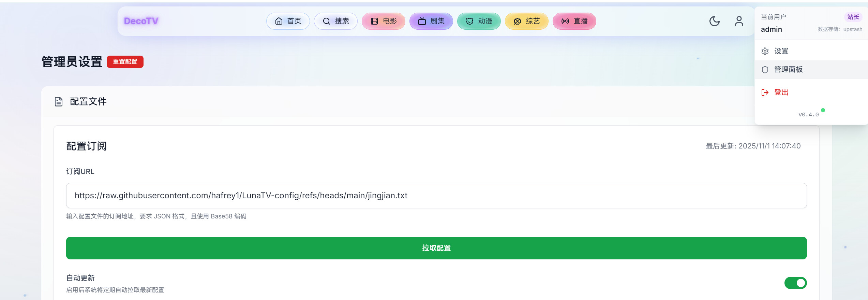This screenshot has height=300, width=868.
Task: Click the user profile icon
Action: coord(739,21)
